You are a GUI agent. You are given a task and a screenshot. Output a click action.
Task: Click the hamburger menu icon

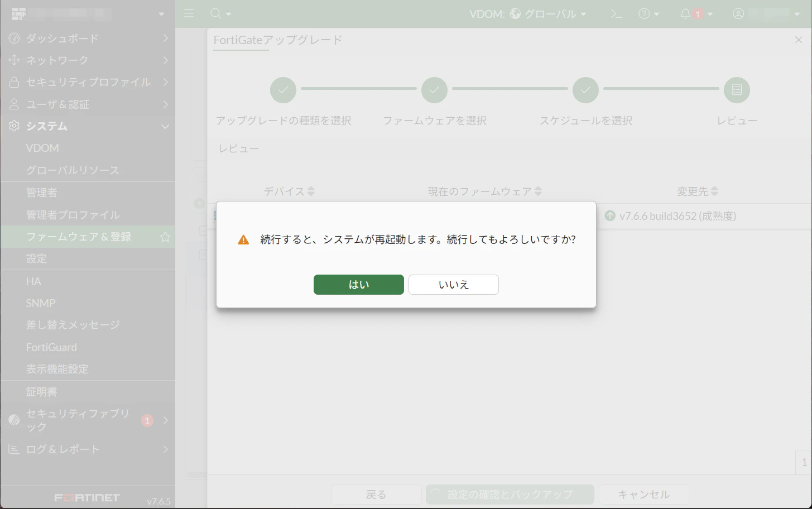click(189, 13)
